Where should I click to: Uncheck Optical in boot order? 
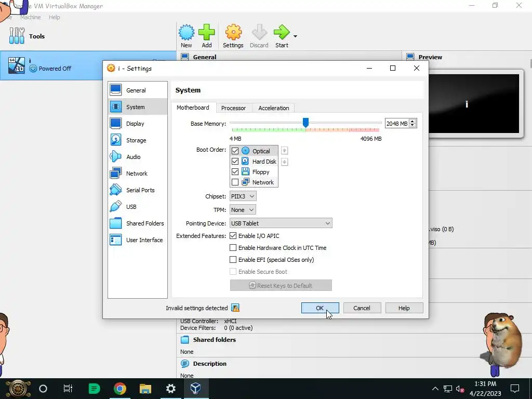point(235,151)
